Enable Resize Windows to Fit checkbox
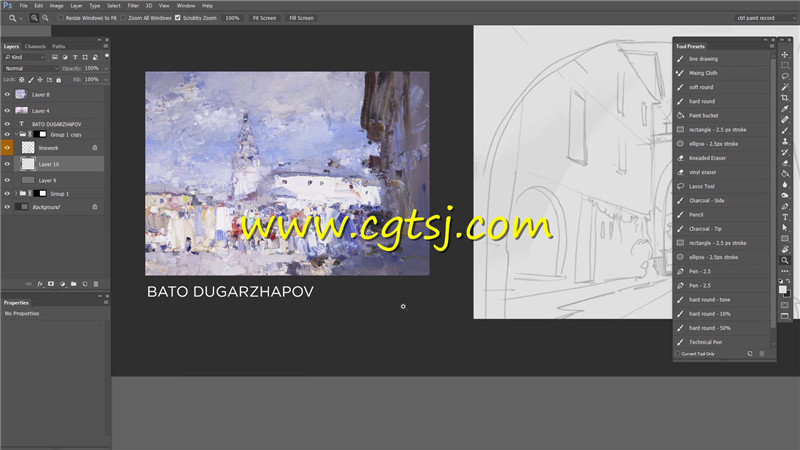The width and height of the screenshot is (800, 450). 60,18
